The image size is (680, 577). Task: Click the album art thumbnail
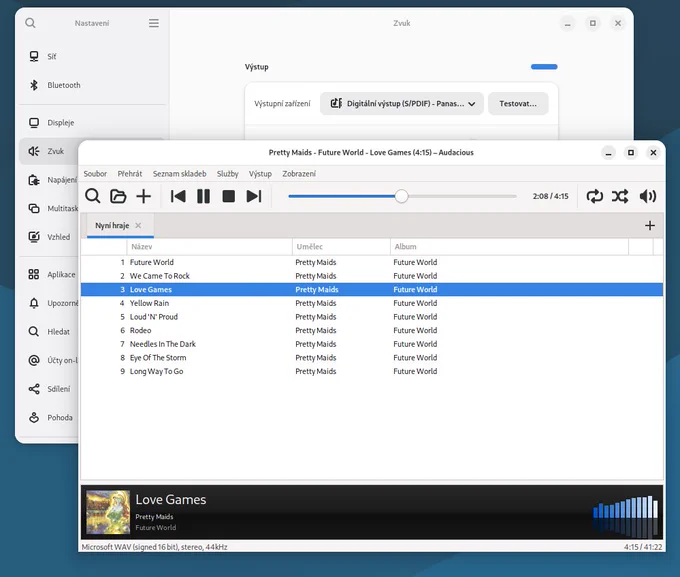(108, 512)
